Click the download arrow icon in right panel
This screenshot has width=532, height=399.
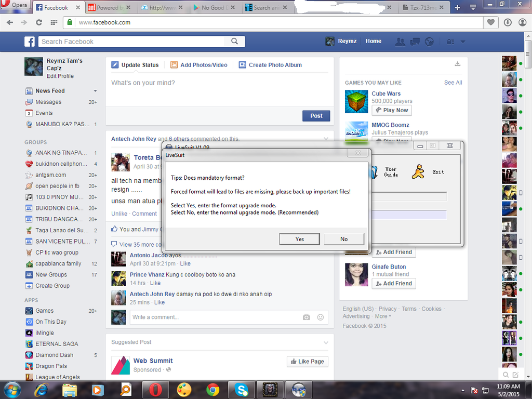point(457,64)
